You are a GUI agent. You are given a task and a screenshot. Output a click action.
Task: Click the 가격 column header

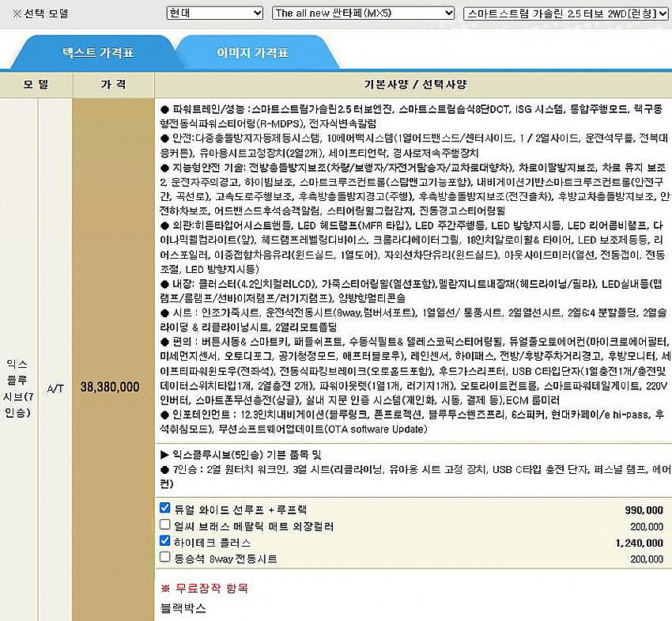coord(111,84)
